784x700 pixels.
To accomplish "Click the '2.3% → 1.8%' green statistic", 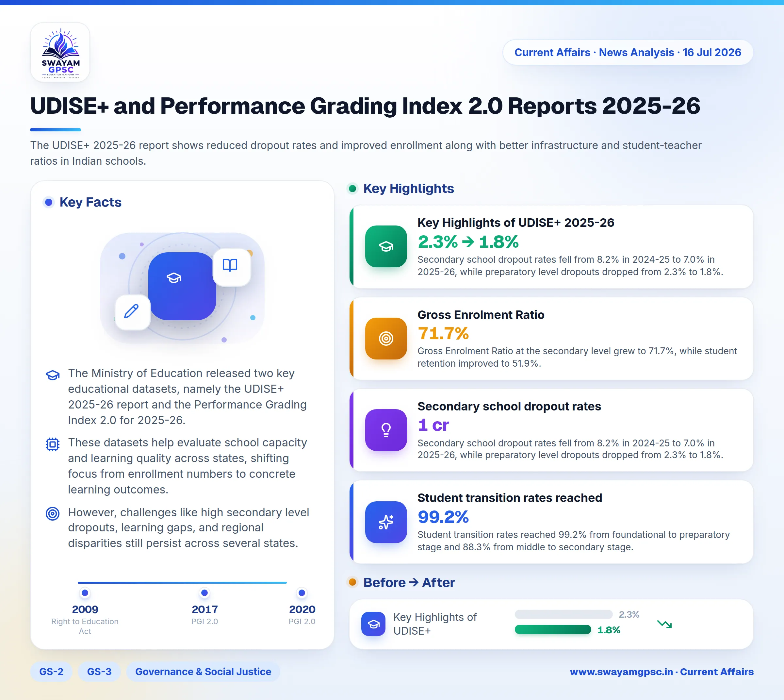I will point(468,242).
